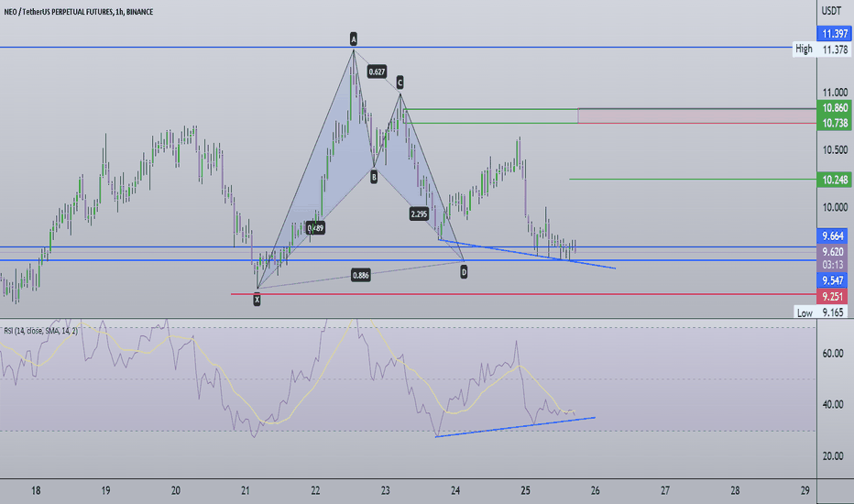Select the pink risk zone rectangle
The height and width of the screenshot is (504, 854).
697,116
